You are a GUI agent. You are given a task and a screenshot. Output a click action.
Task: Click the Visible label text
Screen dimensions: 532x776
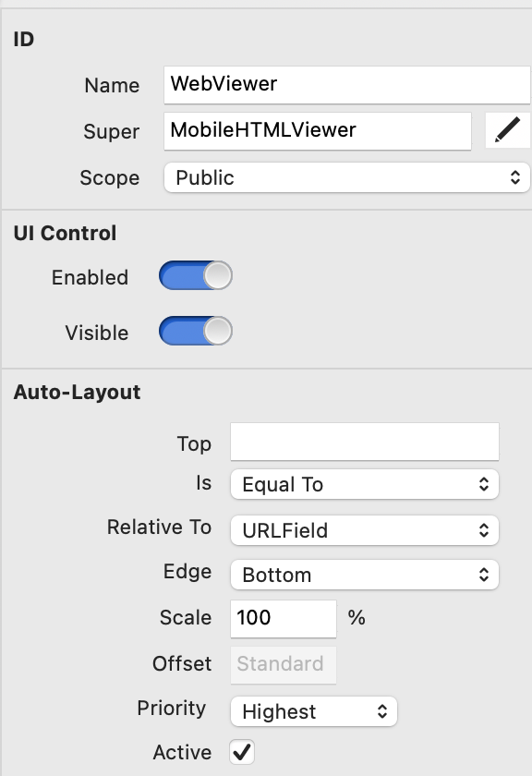tap(97, 333)
